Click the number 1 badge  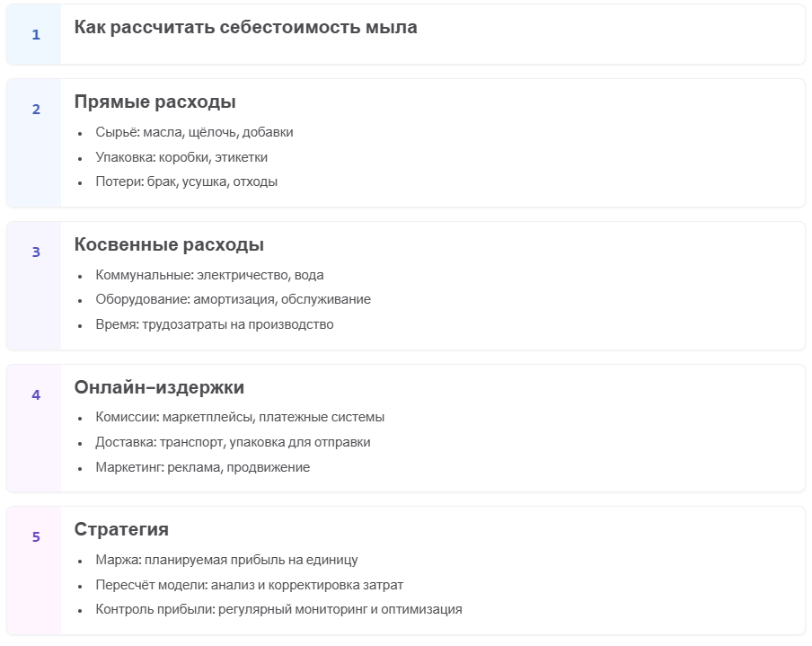(36, 35)
